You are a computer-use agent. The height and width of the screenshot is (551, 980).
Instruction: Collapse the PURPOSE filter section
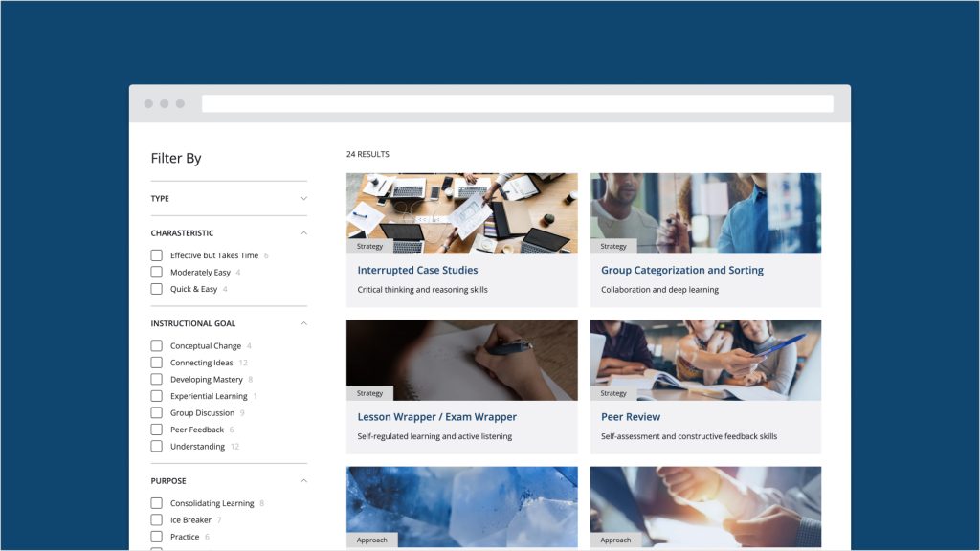coord(303,481)
